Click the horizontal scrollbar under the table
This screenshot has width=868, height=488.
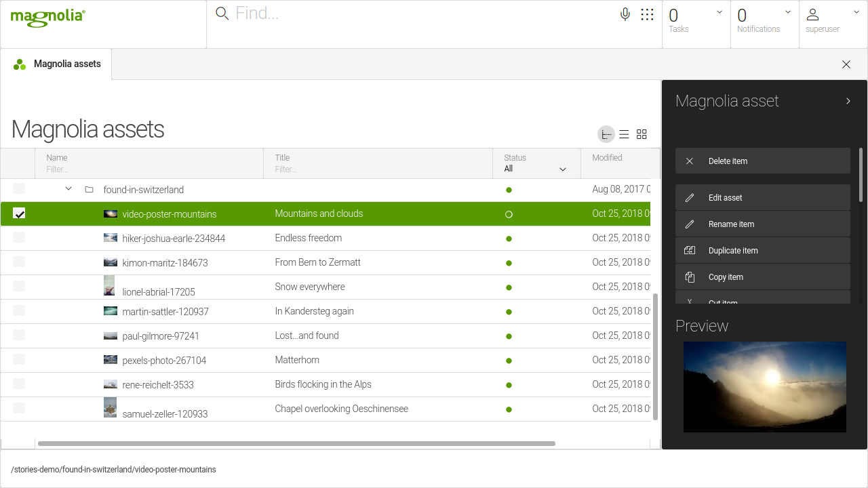(296, 443)
